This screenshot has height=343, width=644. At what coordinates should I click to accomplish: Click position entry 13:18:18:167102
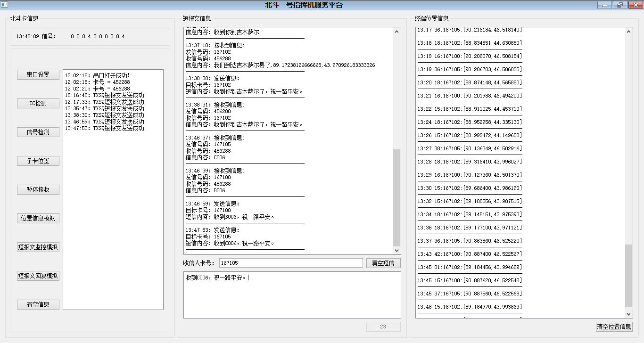click(470, 43)
